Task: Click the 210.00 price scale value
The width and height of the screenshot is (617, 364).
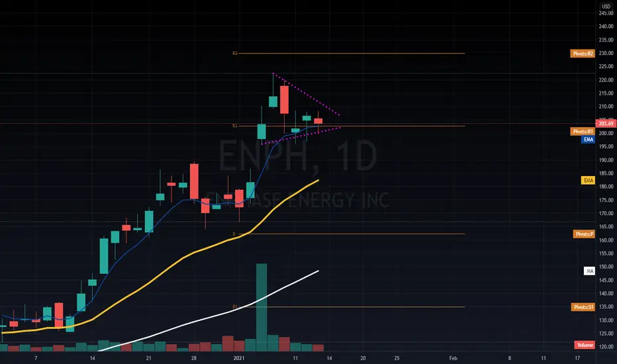Action: [606, 107]
